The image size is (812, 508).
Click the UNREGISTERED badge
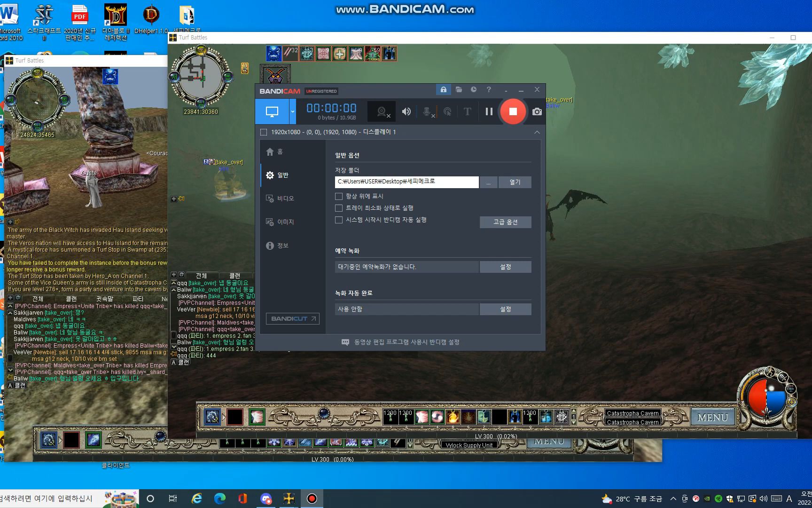[x=321, y=91]
